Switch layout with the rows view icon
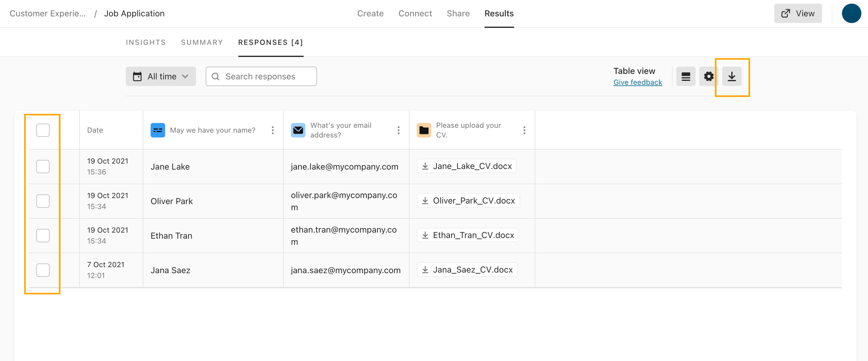 (686, 77)
